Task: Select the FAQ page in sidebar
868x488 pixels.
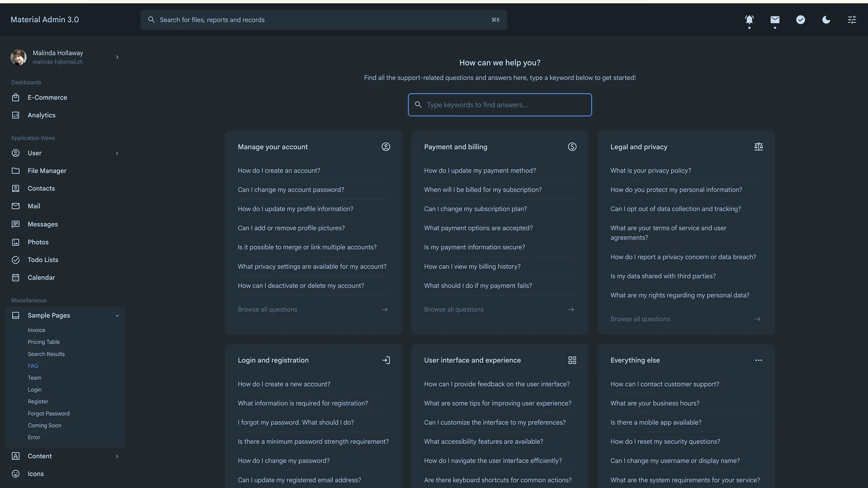Action: point(33,366)
